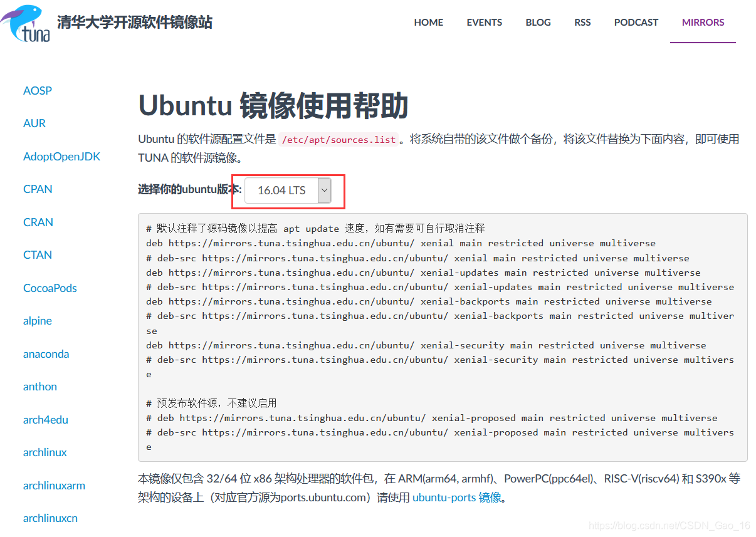Click the 预发布软件源 comment line
Screen dimensions: 756x537
pos(211,403)
